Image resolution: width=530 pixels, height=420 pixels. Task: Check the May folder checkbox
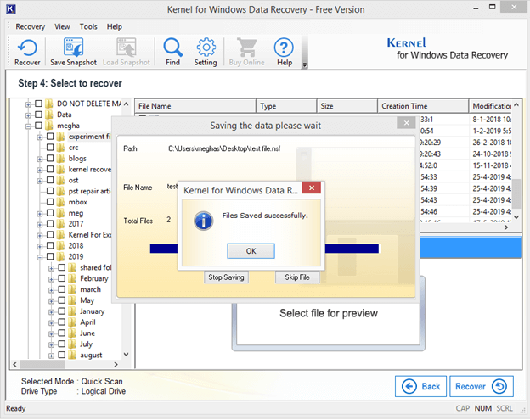pyautogui.click(x=61, y=300)
